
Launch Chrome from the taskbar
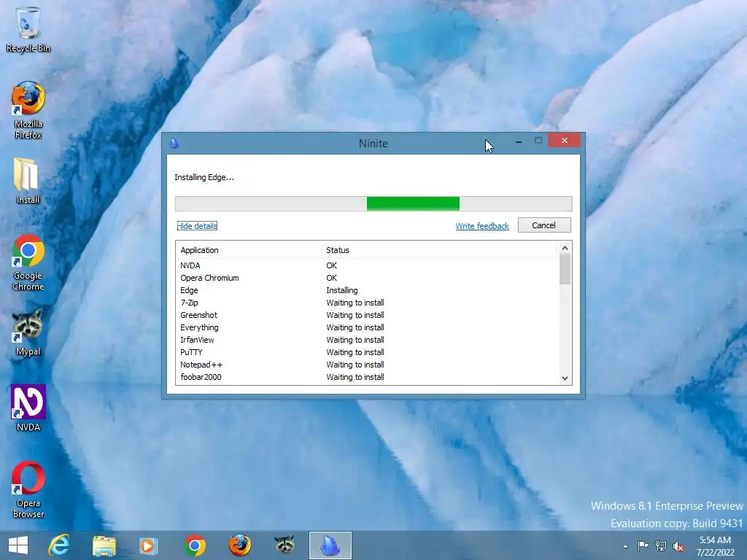pos(194,545)
